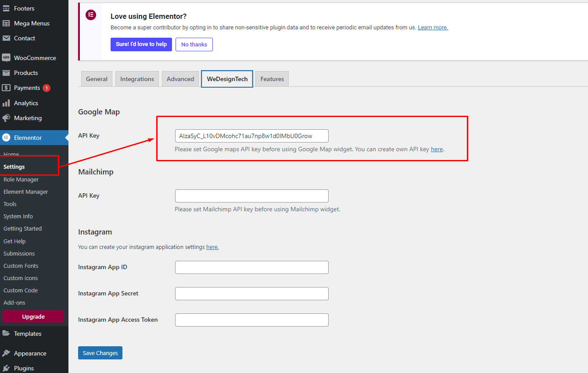The image size is (588, 373).
Task: Click the Marketing megaphone icon
Action: point(6,118)
